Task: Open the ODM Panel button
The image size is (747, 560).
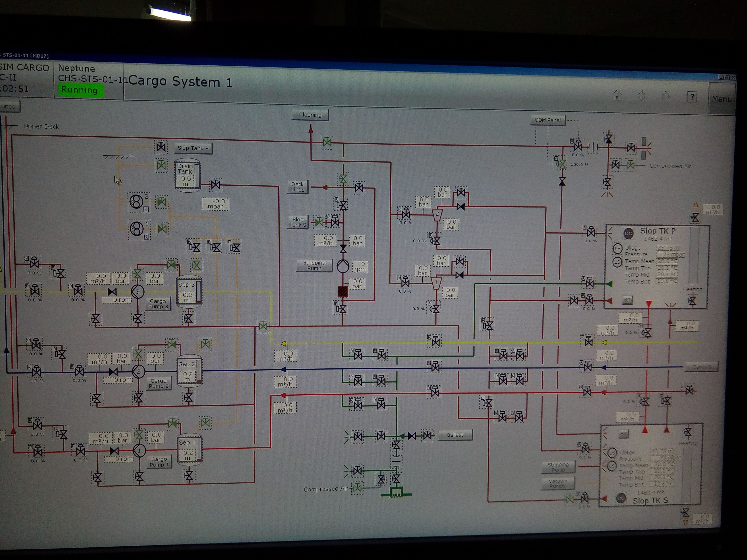Action: pyautogui.click(x=547, y=120)
